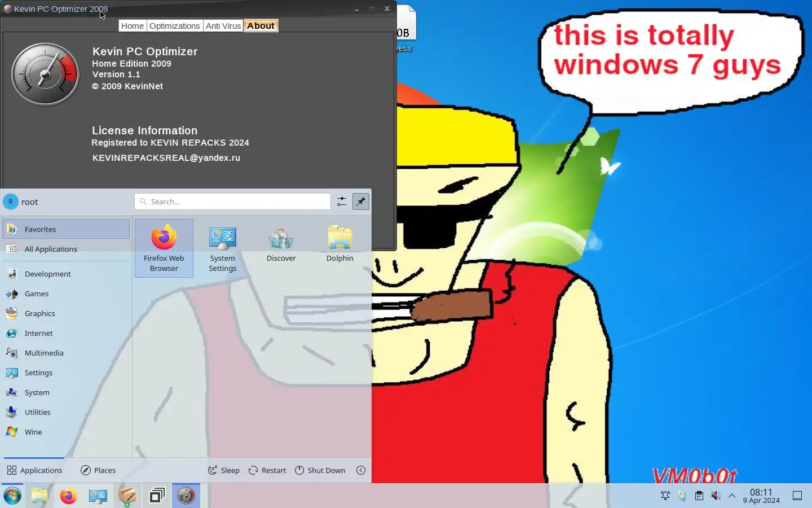Click the 'Registered to KEVIN REPACKS 2024' text
This screenshot has height=508, width=812.
tap(170, 143)
